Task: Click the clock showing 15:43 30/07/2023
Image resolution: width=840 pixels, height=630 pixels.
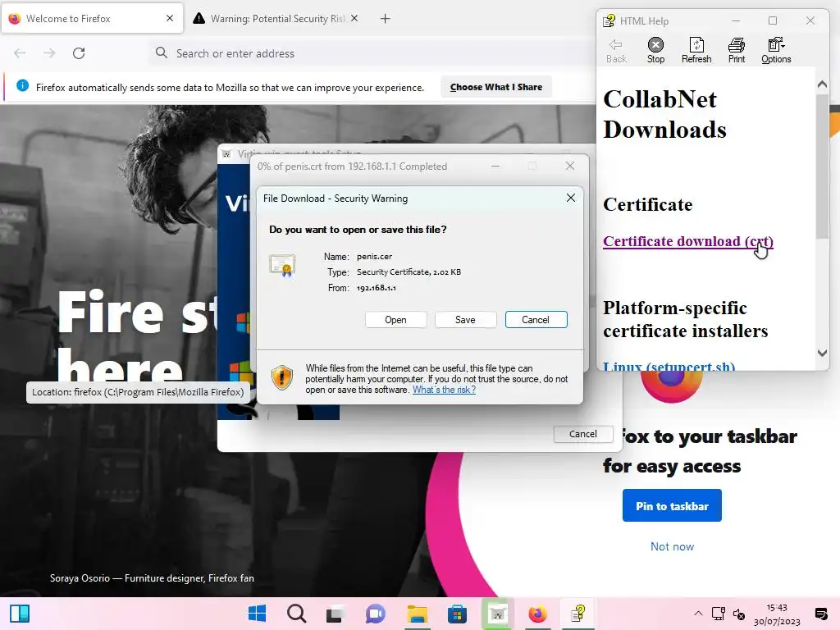Action: [777, 614]
